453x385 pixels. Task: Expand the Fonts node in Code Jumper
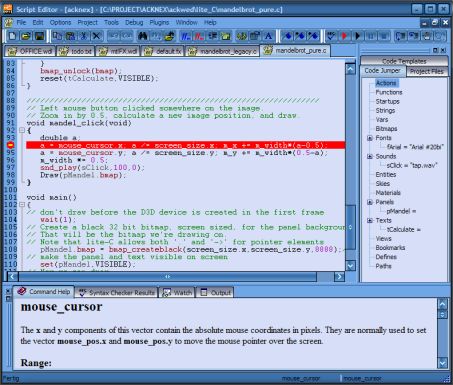(x=370, y=138)
